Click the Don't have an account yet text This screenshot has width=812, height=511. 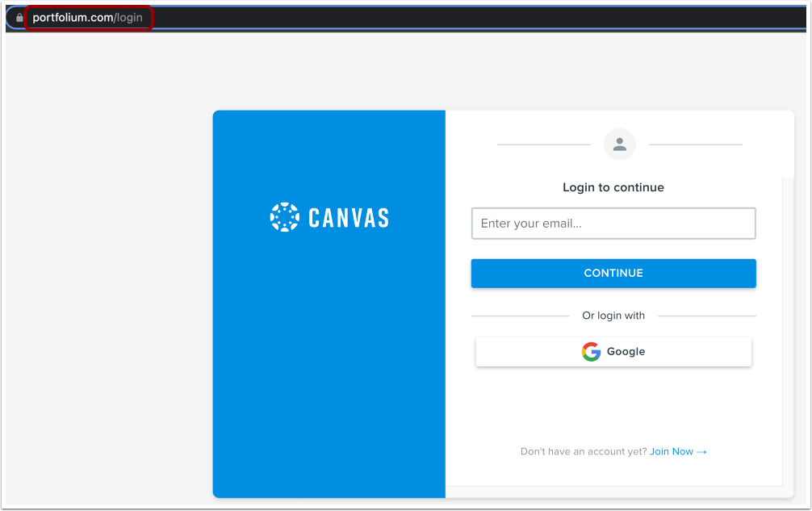pos(583,451)
